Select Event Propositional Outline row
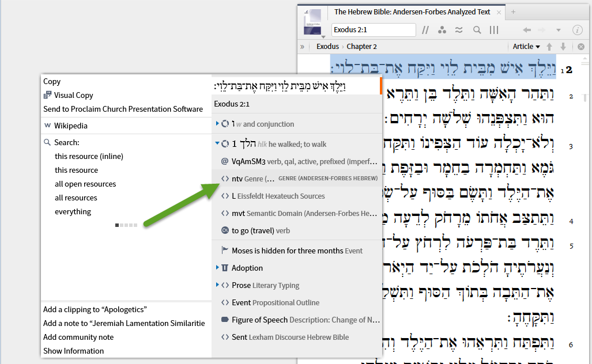Image resolution: width=592 pixels, height=364 pixels. [x=296, y=303]
